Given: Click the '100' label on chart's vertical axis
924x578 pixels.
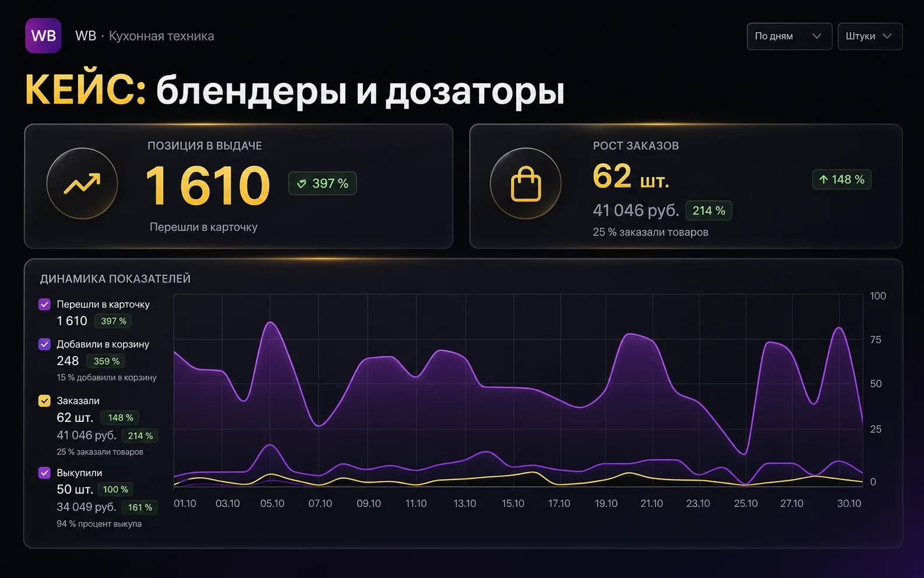Looking at the screenshot, I should coord(878,296).
